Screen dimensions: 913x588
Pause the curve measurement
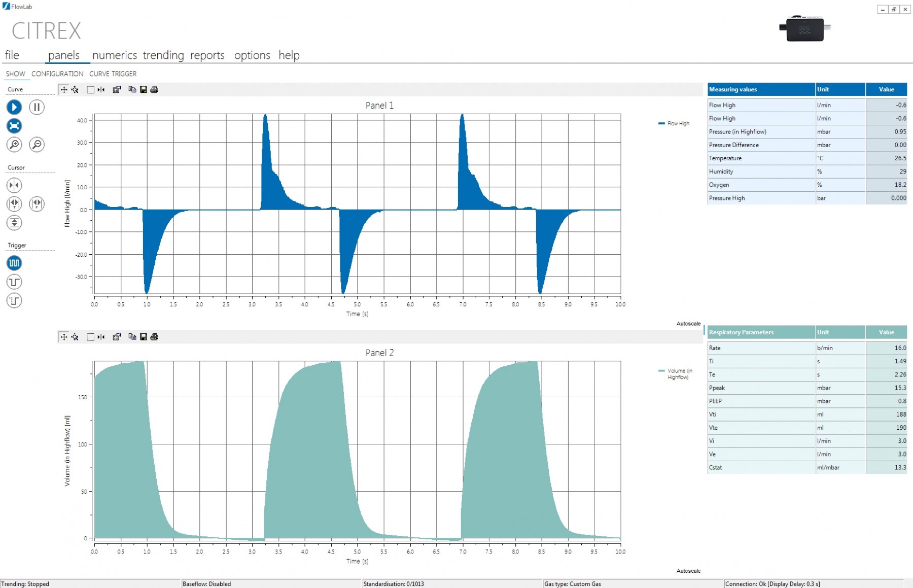pyautogui.click(x=37, y=107)
